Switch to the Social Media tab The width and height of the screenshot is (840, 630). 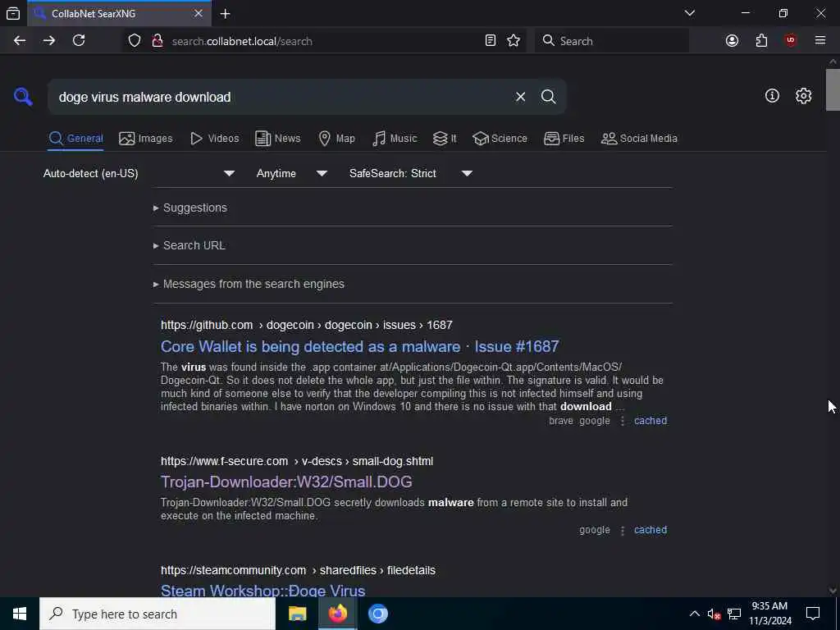(x=638, y=139)
